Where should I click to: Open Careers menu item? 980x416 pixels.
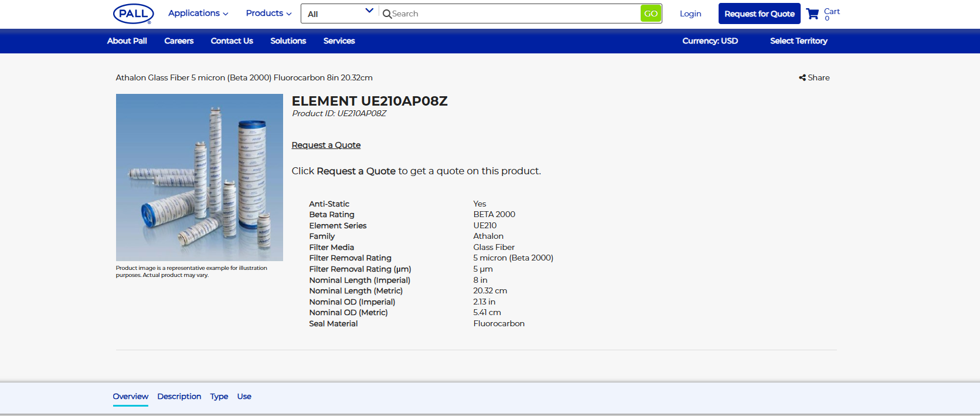[x=179, y=41]
